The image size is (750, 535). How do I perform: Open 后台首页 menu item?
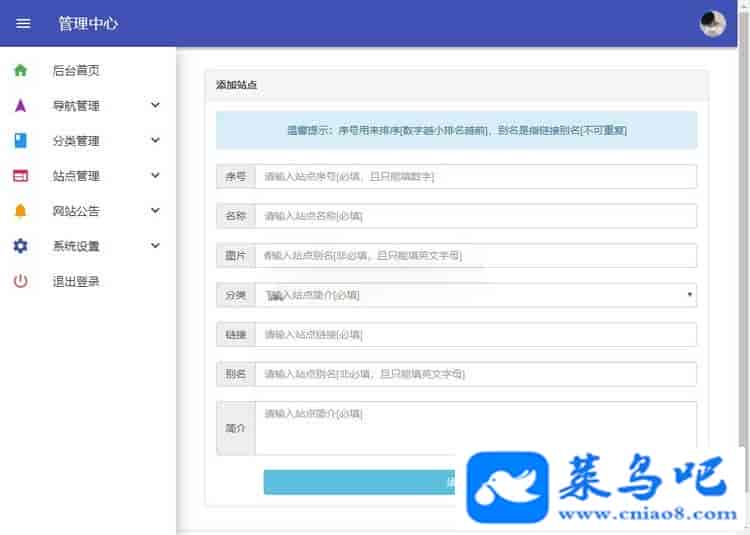click(x=76, y=71)
